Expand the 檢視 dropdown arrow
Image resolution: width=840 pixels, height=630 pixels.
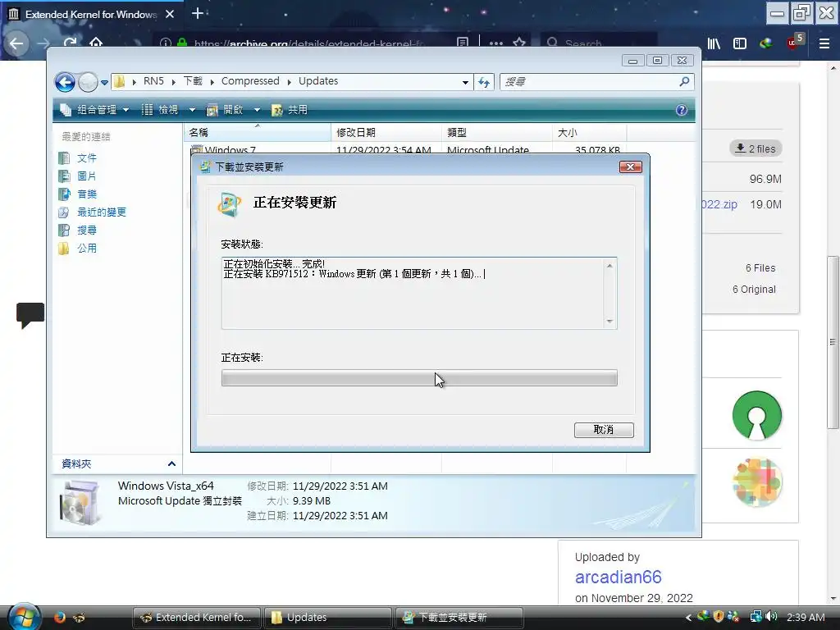pos(192,110)
